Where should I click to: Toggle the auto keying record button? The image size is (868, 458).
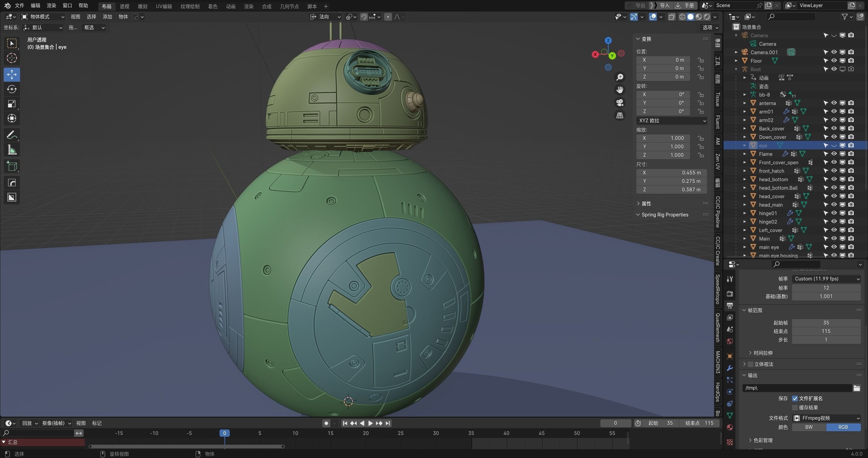[x=326, y=423]
